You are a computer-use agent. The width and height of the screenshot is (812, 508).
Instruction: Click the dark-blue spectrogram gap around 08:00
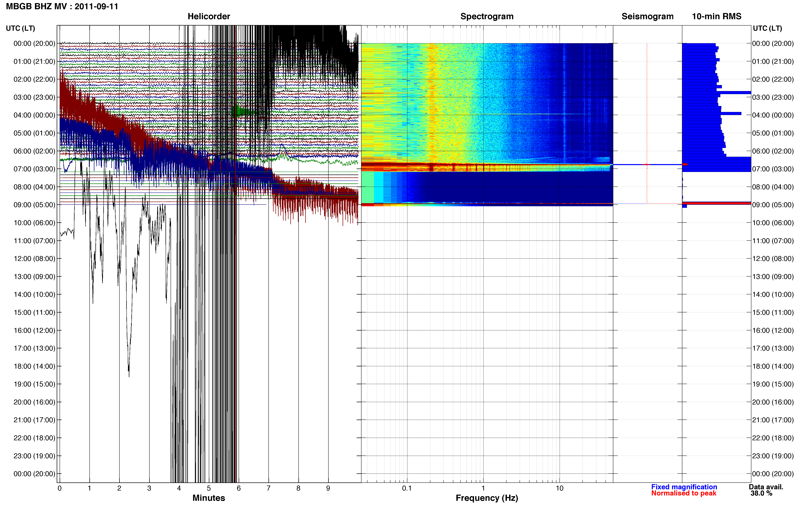click(487, 187)
